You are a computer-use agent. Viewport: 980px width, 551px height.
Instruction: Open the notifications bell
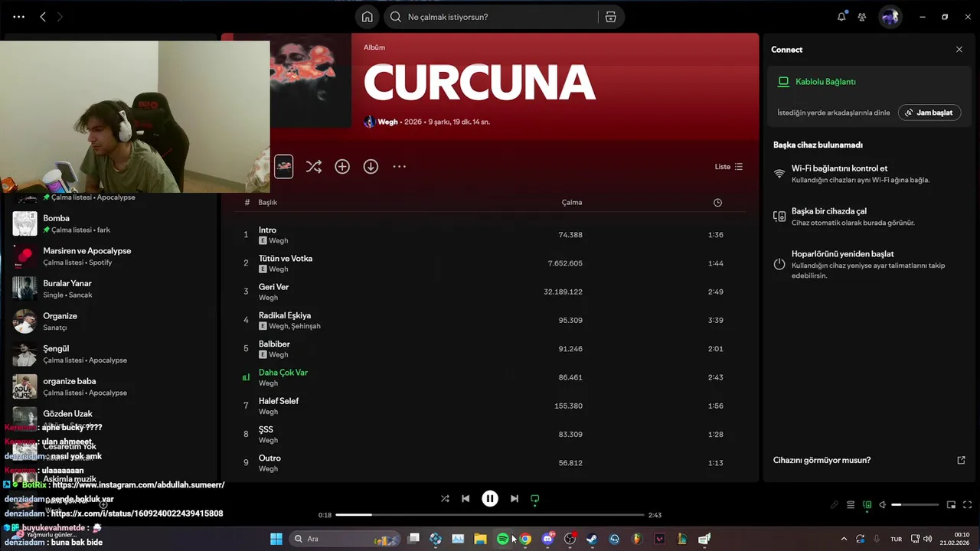(x=841, y=17)
